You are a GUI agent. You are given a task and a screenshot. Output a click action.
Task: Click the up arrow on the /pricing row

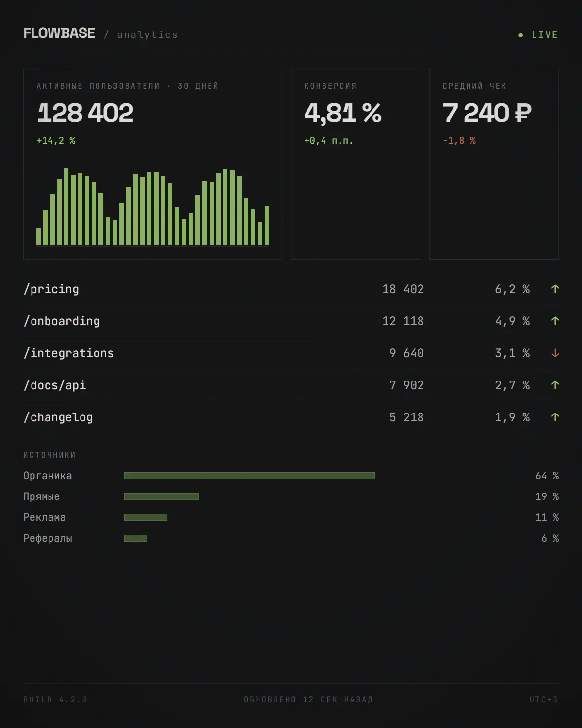(x=555, y=289)
